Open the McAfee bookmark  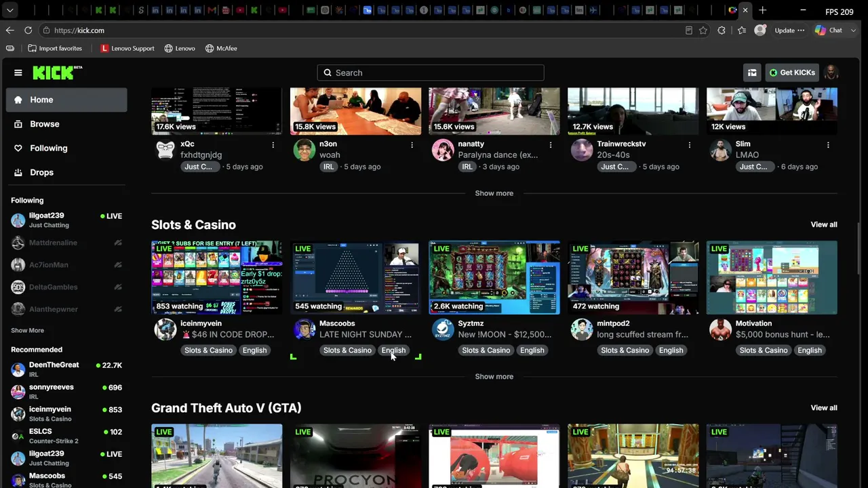(x=221, y=48)
